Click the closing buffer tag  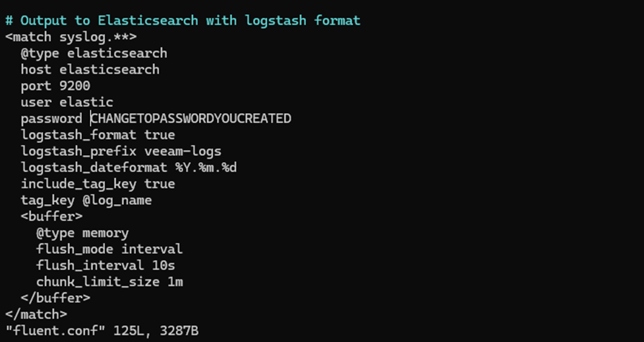coord(55,298)
